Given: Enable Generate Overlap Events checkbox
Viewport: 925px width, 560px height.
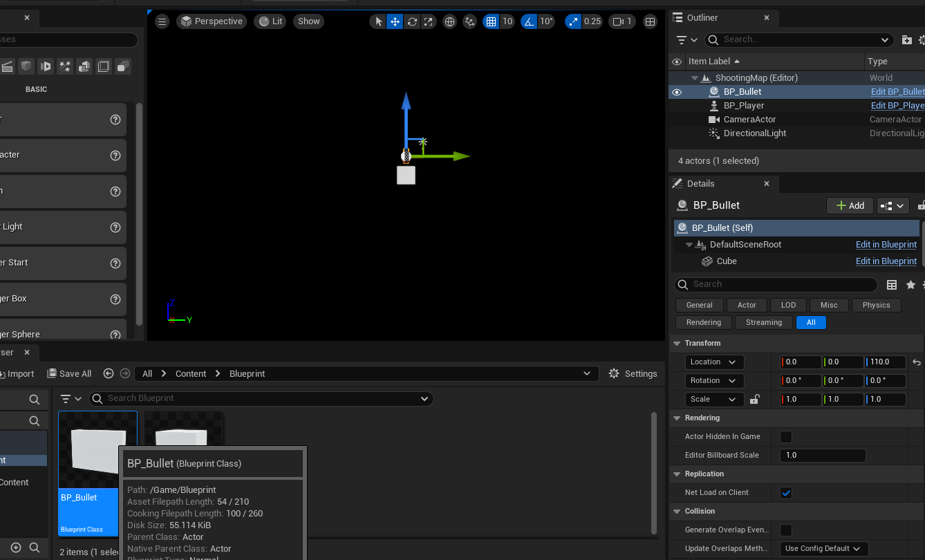Looking at the screenshot, I should [786, 530].
